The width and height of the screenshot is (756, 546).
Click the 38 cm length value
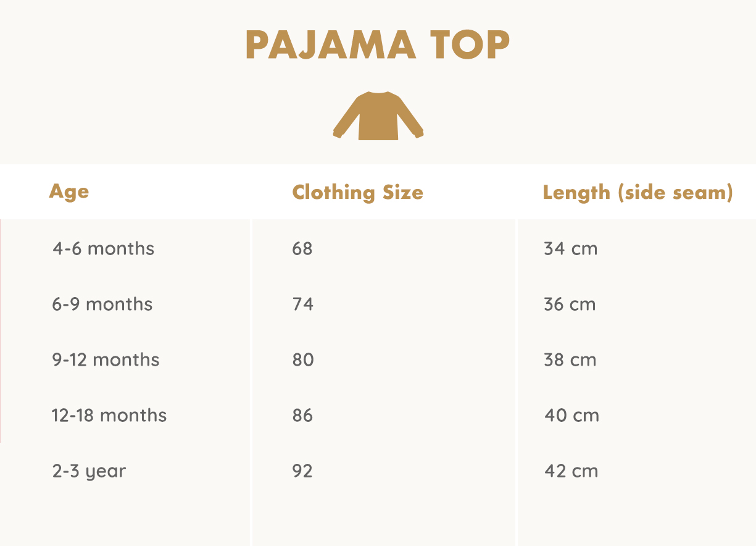[x=570, y=360]
